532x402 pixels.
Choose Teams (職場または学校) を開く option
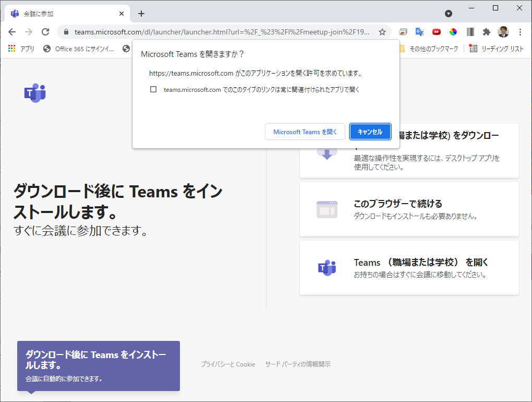pyautogui.click(x=409, y=268)
